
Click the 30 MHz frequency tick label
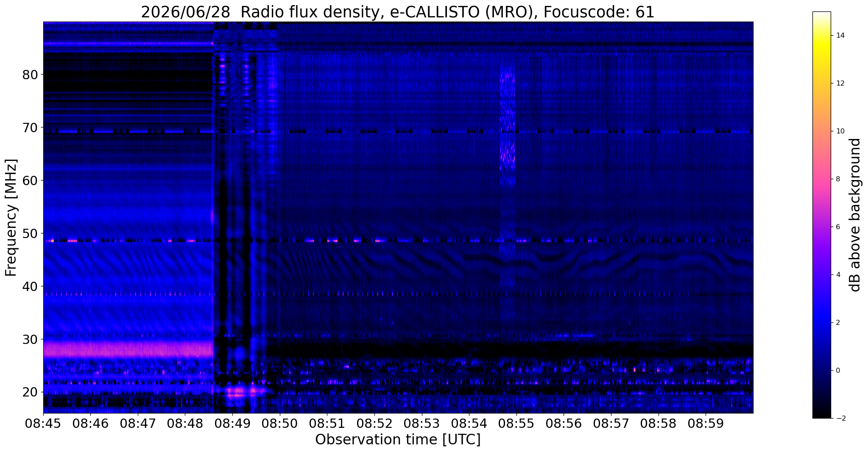pyautogui.click(x=30, y=340)
